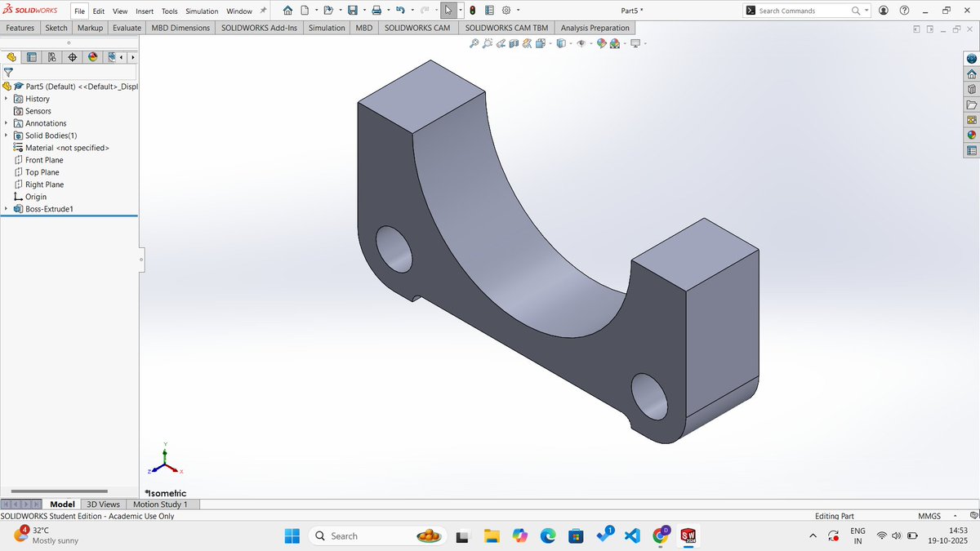Expand the Boss-Extrude1 feature

coord(7,209)
